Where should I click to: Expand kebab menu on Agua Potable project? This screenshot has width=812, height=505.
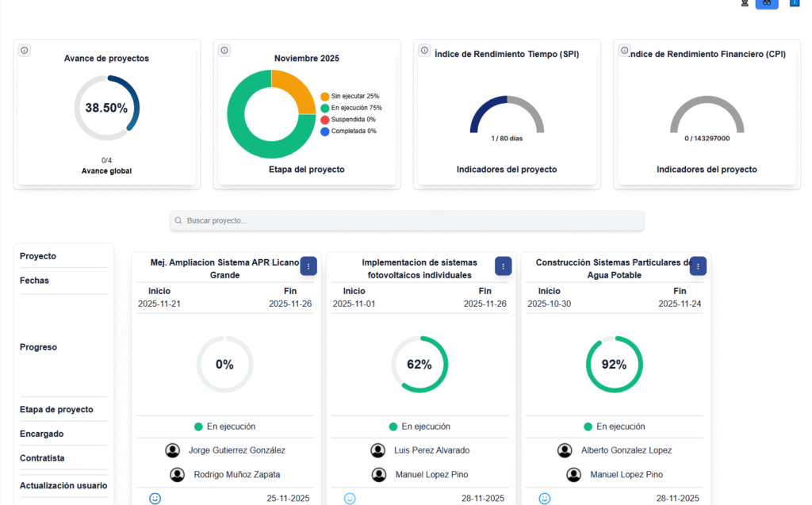pyautogui.click(x=698, y=266)
